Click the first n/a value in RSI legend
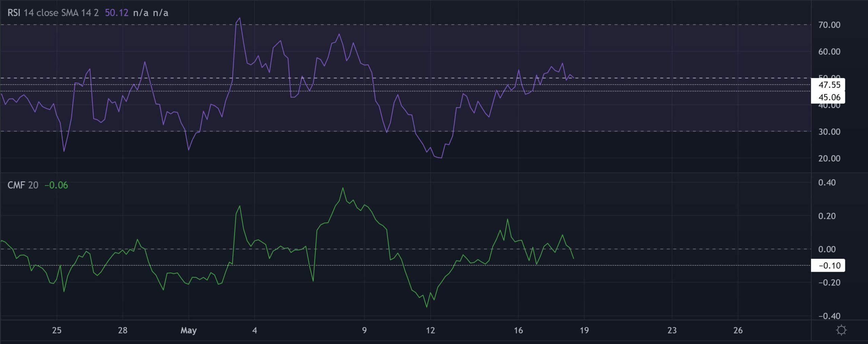 (141, 13)
